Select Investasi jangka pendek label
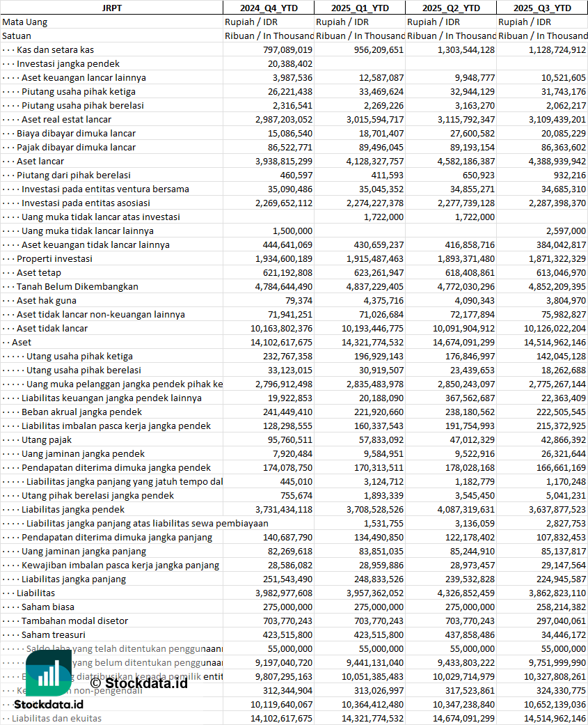This screenshot has width=588, height=725. coord(68,63)
